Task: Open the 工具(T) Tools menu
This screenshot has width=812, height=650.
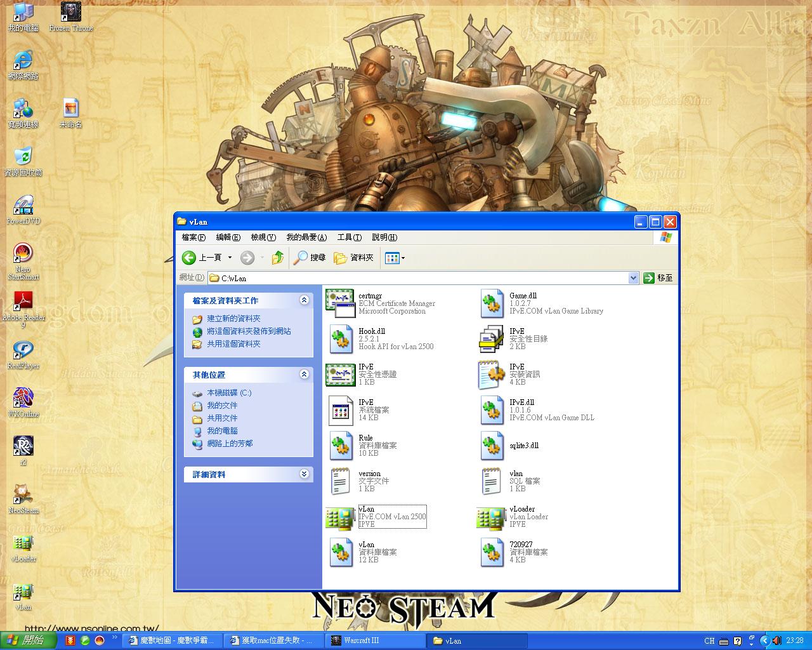Action: coord(349,237)
